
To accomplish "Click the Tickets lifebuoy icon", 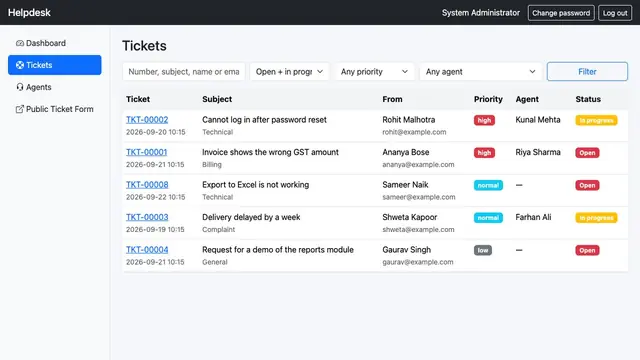I will pyautogui.click(x=20, y=65).
